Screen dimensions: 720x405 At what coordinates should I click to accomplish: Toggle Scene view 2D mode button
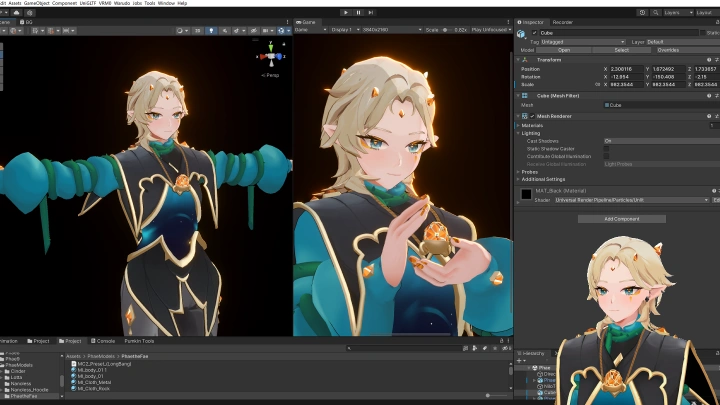coord(197,31)
